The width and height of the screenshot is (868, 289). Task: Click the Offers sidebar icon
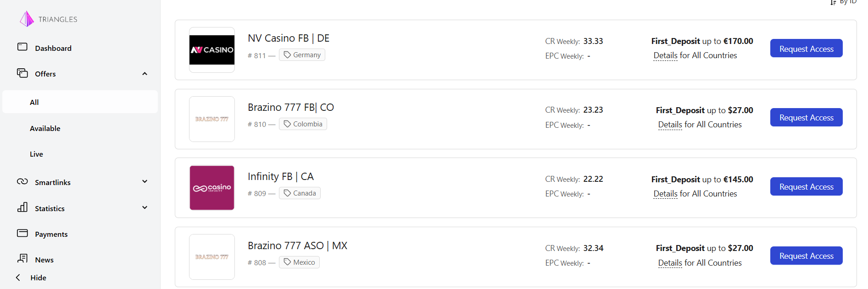click(22, 73)
